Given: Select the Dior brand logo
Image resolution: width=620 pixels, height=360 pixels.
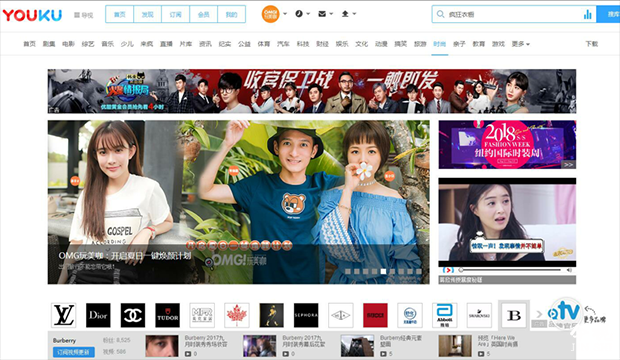Looking at the screenshot, I should (98, 315).
